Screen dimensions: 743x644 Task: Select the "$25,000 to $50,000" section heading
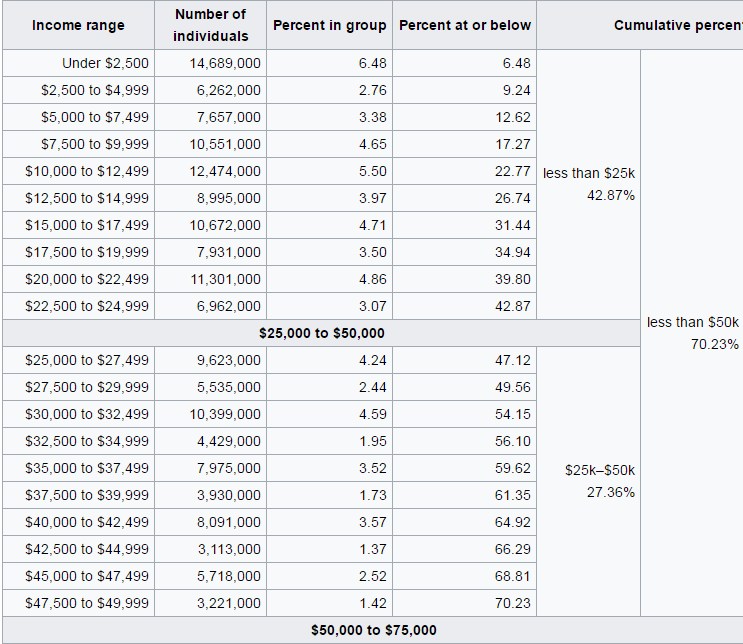point(321,333)
